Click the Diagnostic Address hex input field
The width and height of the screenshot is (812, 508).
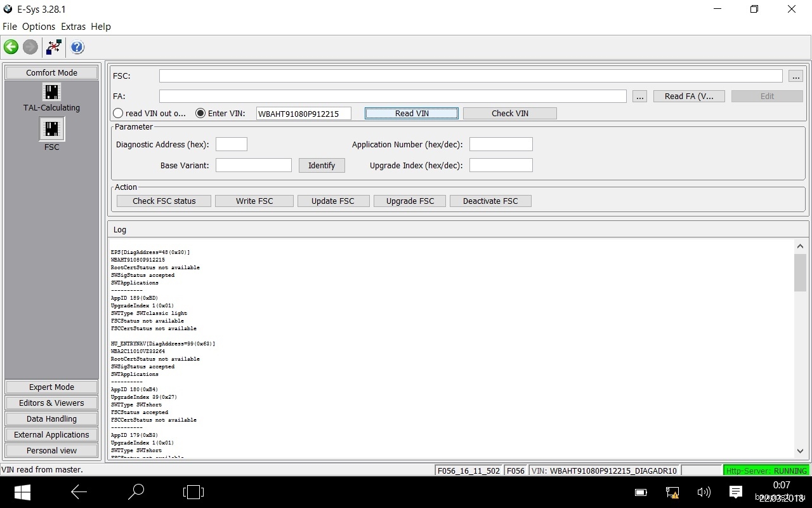click(231, 145)
